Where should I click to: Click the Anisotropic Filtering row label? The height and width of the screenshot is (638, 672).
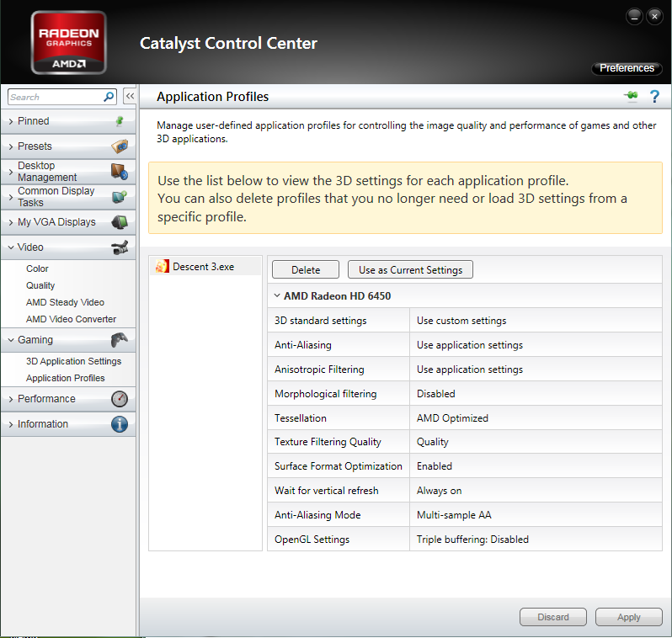click(x=319, y=370)
